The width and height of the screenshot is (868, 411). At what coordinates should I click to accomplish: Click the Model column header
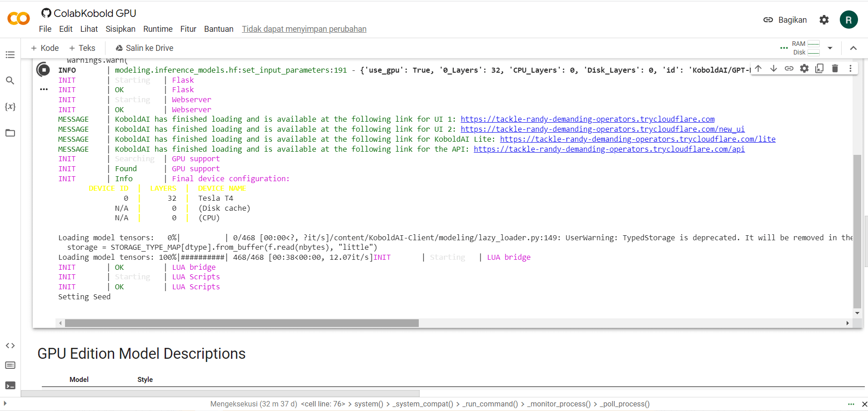[79, 380]
